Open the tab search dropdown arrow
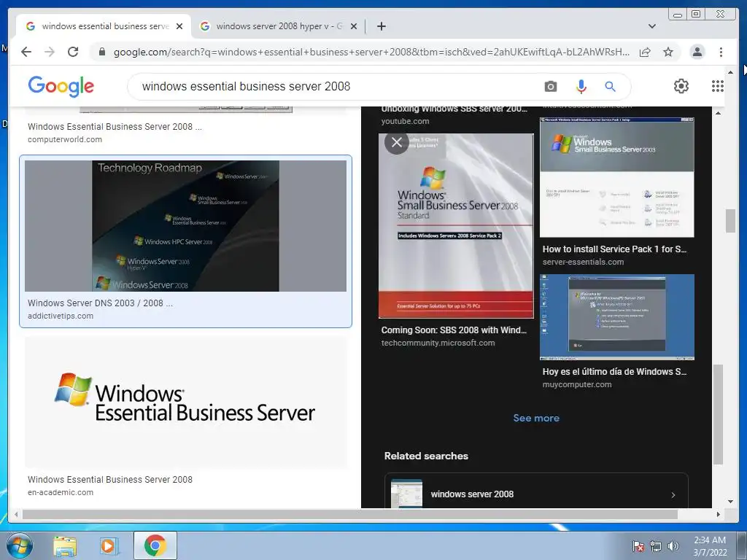The width and height of the screenshot is (747, 560). (652, 26)
